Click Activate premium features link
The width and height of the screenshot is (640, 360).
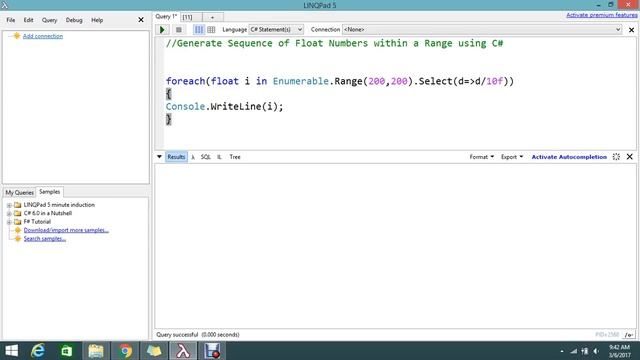pyautogui.click(x=602, y=15)
